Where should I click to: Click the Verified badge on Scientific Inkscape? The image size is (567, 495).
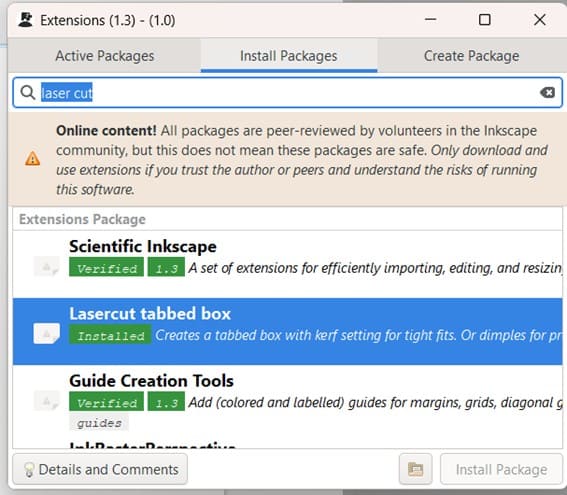point(107,268)
